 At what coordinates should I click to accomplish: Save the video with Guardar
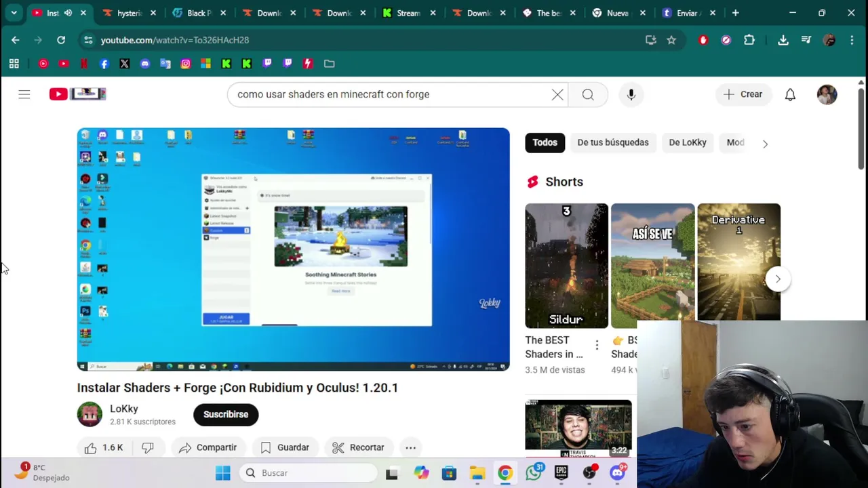pos(285,447)
